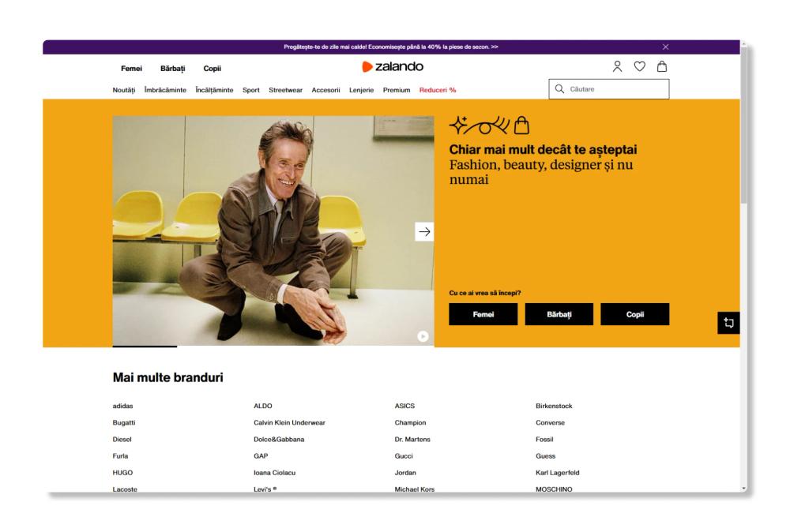Image resolution: width=790 pixels, height=532 pixels.
Task: Click the scrollbar down arrow
Action: [743, 489]
